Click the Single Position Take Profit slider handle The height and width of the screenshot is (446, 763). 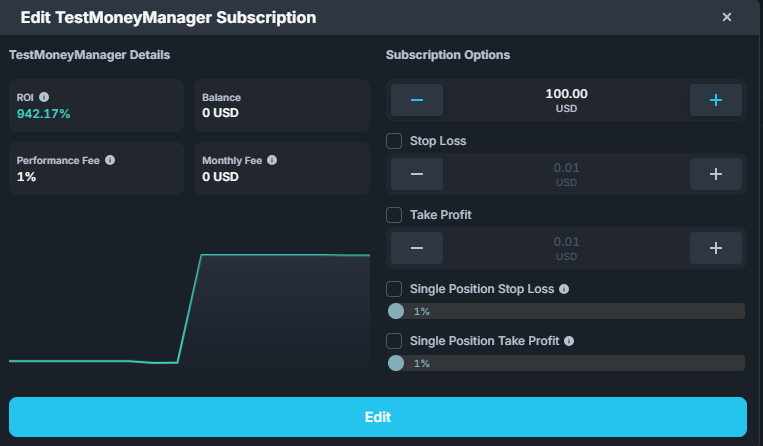pos(396,363)
